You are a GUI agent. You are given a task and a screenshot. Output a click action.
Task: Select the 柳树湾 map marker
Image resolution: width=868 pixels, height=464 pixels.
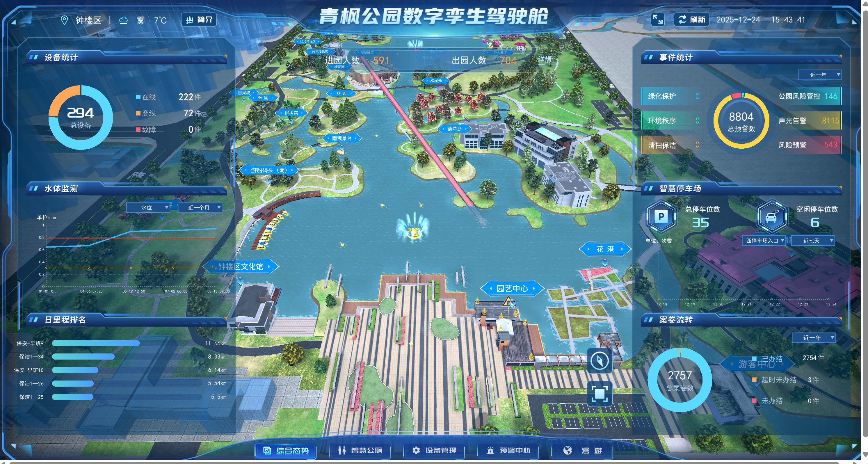coord(291,113)
